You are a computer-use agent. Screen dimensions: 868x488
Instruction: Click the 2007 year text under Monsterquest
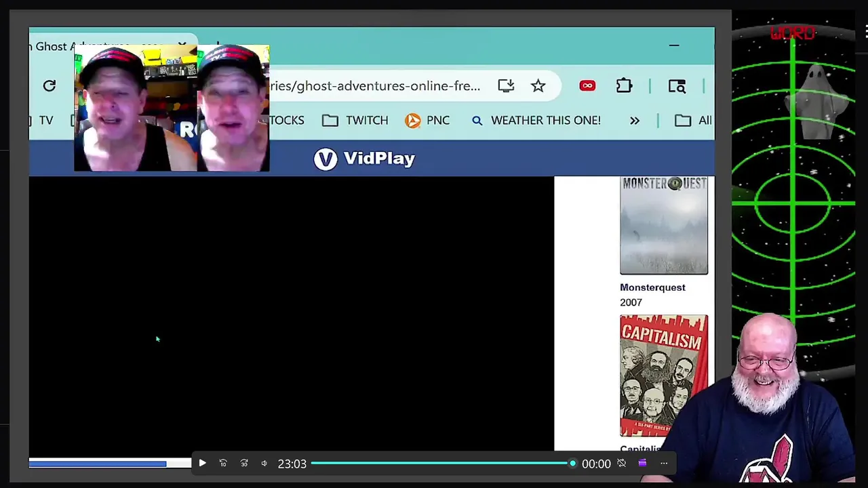631,302
